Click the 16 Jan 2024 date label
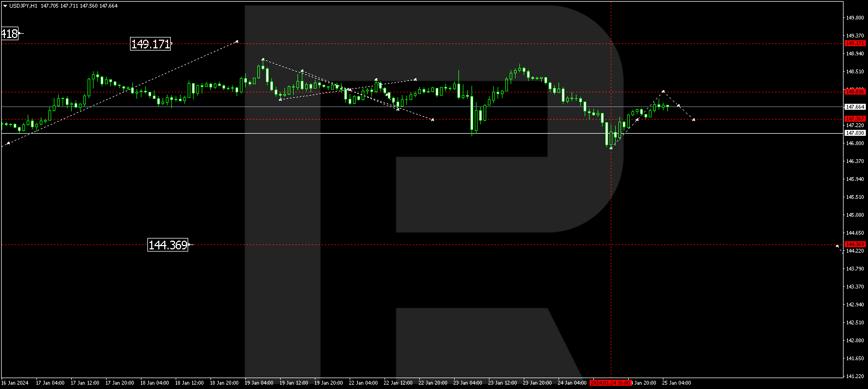The width and height of the screenshot is (868, 389). click(15, 383)
